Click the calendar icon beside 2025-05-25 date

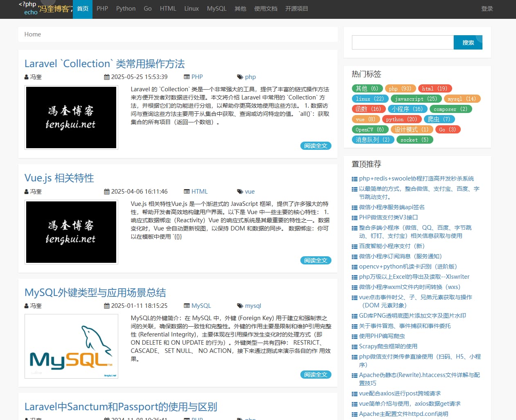tap(106, 77)
